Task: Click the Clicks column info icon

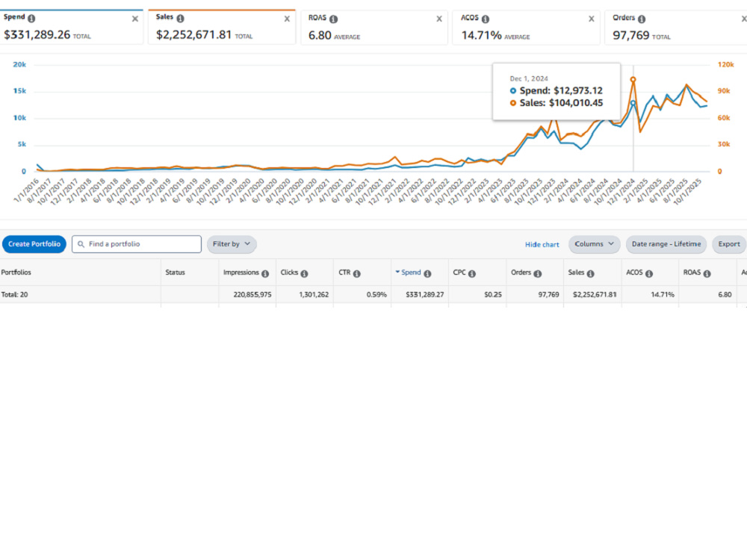Action: click(x=305, y=273)
